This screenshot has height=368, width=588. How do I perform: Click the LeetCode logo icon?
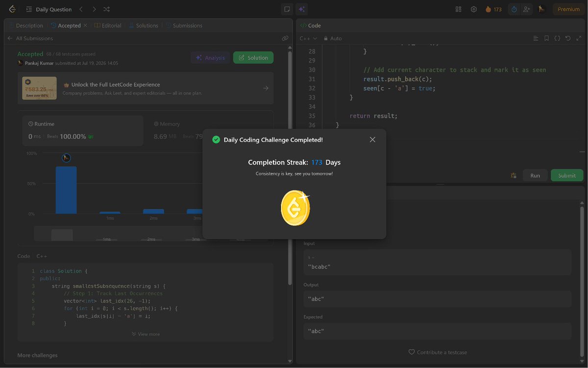[x=12, y=9]
